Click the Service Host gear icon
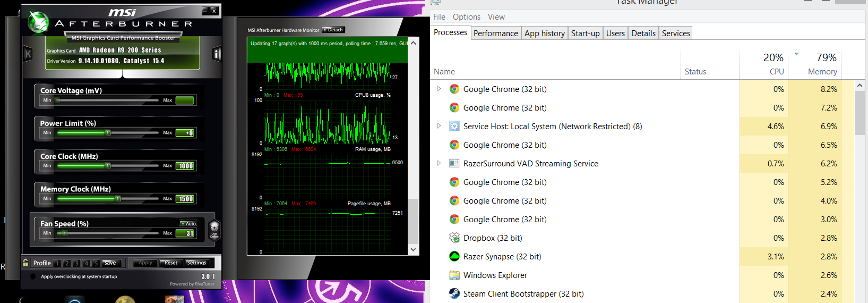The image size is (868, 303). [x=454, y=126]
